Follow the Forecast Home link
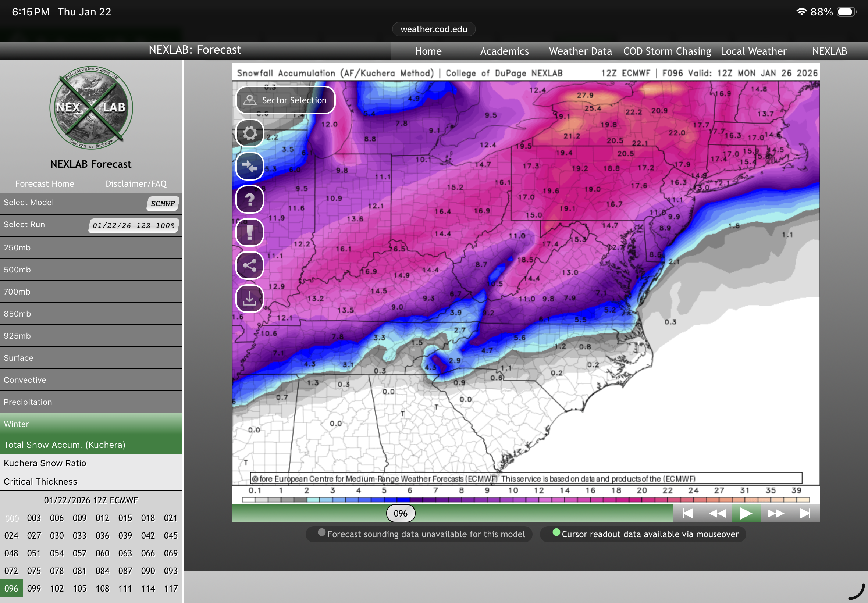The height and width of the screenshot is (603, 868). (x=45, y=183)
